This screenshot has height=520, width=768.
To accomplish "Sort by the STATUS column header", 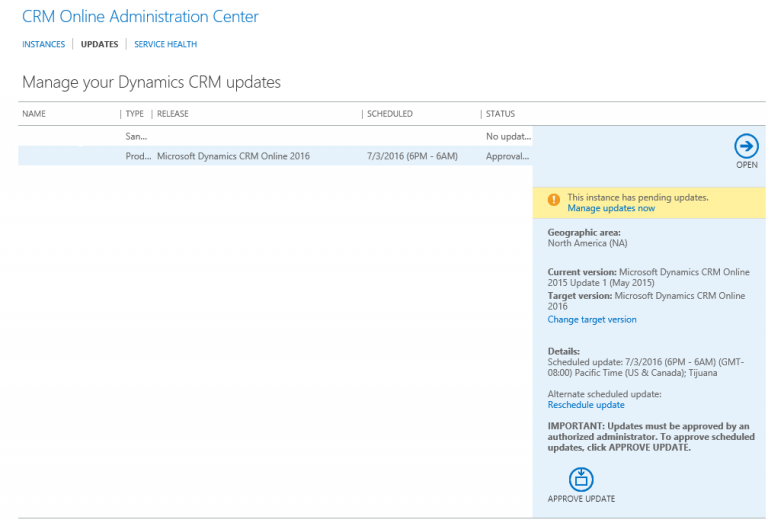I will [500, 114].
